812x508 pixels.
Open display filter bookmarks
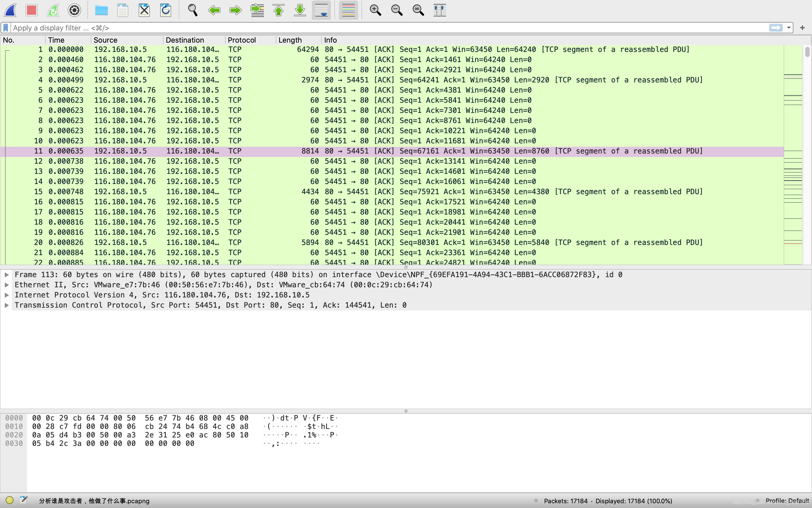click(6, 28)
